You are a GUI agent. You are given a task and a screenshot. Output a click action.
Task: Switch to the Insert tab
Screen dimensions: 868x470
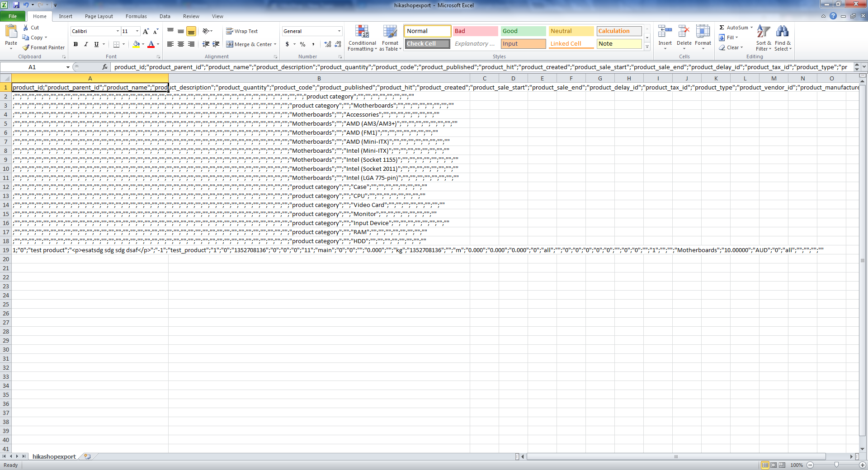click(66, 16)
